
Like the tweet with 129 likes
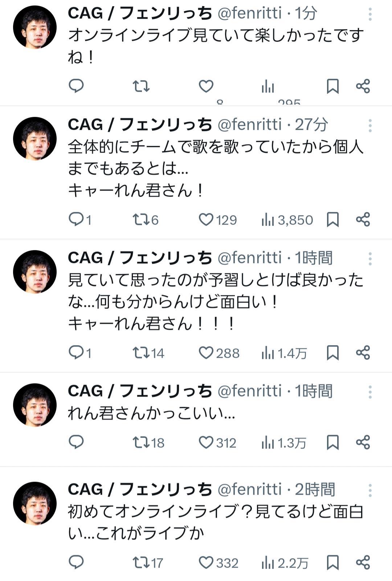pos(206,220)
